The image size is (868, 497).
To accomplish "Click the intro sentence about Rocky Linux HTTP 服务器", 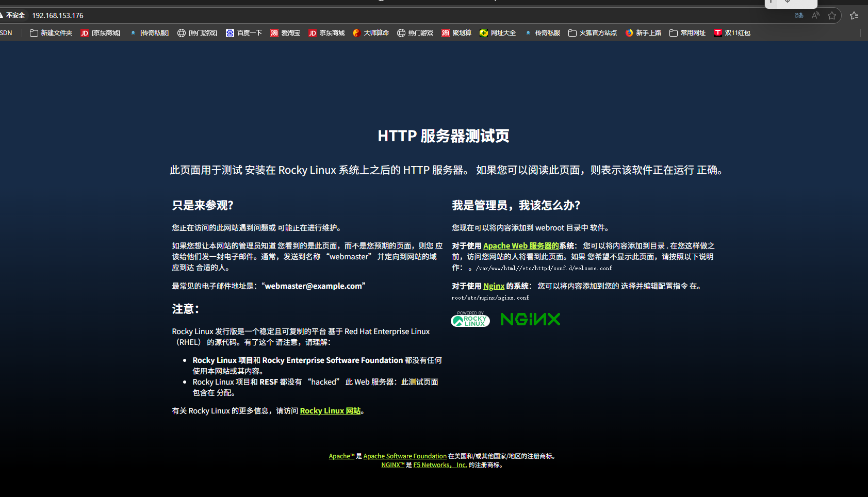I will click(447, 170).
